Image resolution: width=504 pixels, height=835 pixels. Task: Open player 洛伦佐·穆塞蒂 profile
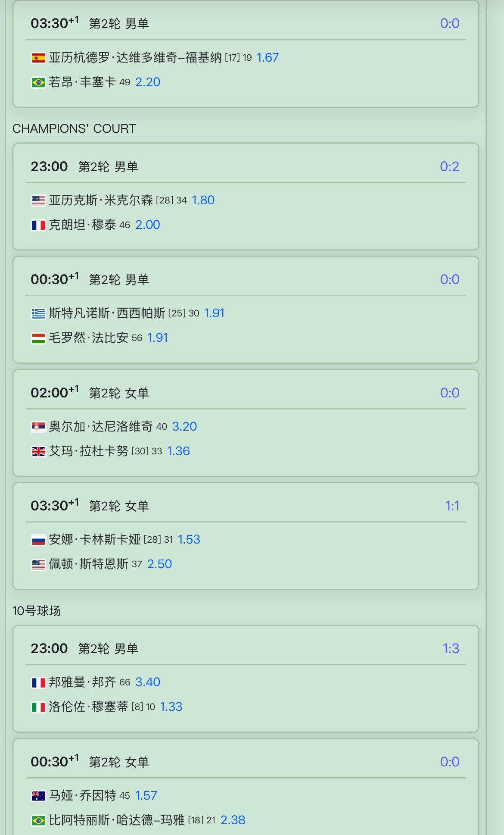click(x=89, y=707)
